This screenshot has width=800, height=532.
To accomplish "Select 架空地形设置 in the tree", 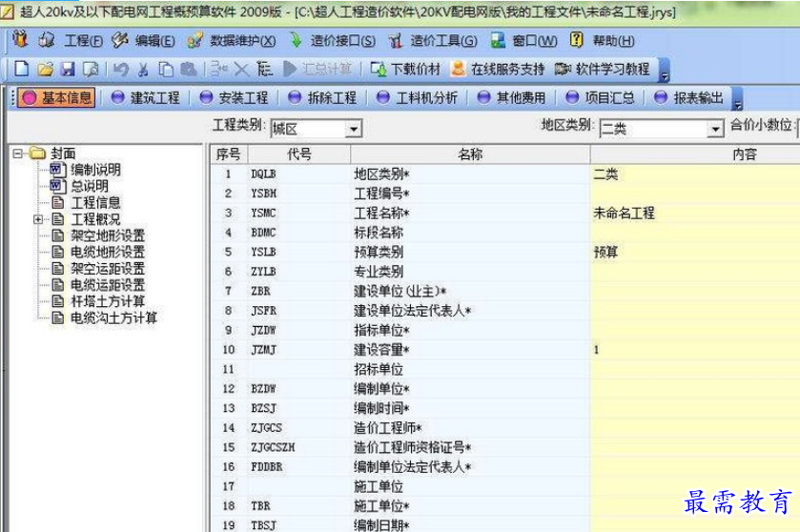I will coord(108,235).
